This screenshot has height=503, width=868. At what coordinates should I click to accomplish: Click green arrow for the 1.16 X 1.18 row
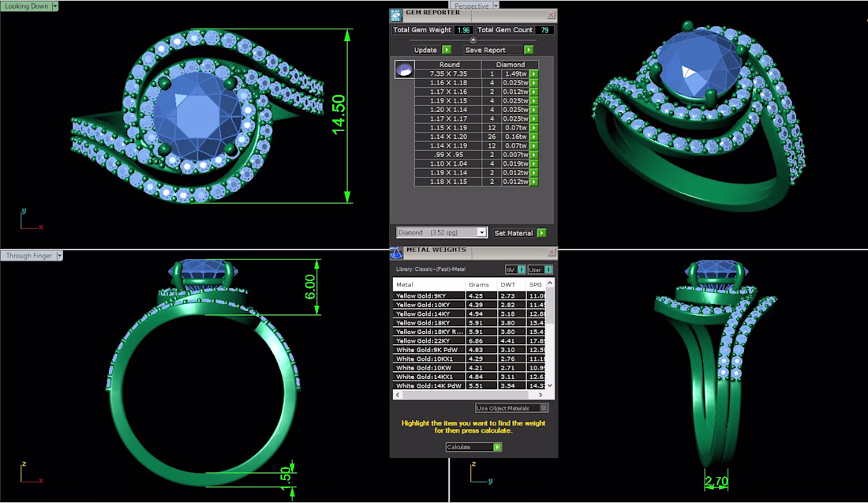pyautogui.click(x=533, y=83)
